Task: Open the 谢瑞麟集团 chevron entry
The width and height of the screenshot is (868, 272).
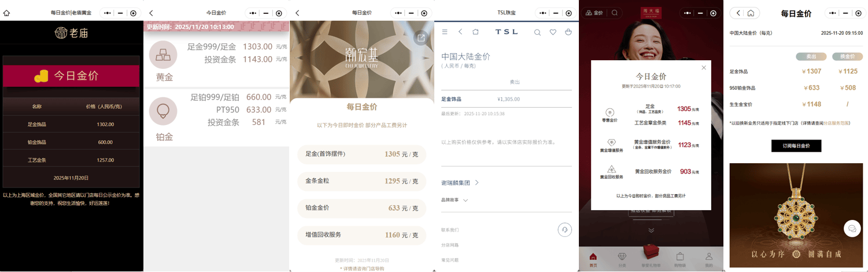Action: tap(460, 182)
